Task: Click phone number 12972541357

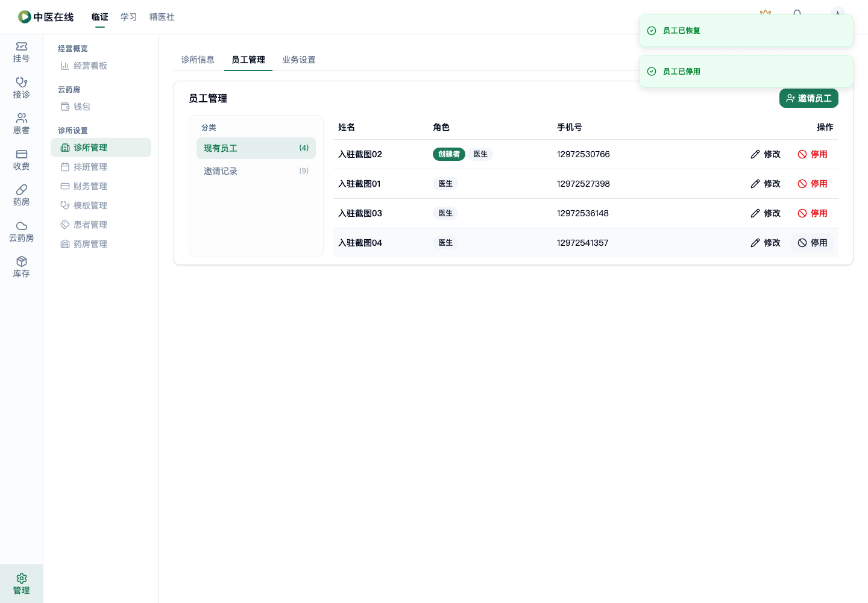Action: pyautogui.click(x=583, y=243)
